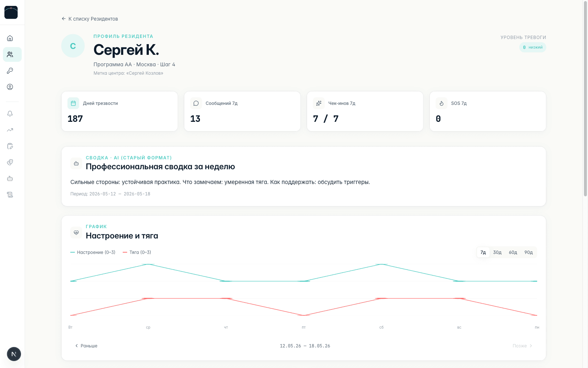Click the page vertical scrollbar thumb

coord(585,99)
